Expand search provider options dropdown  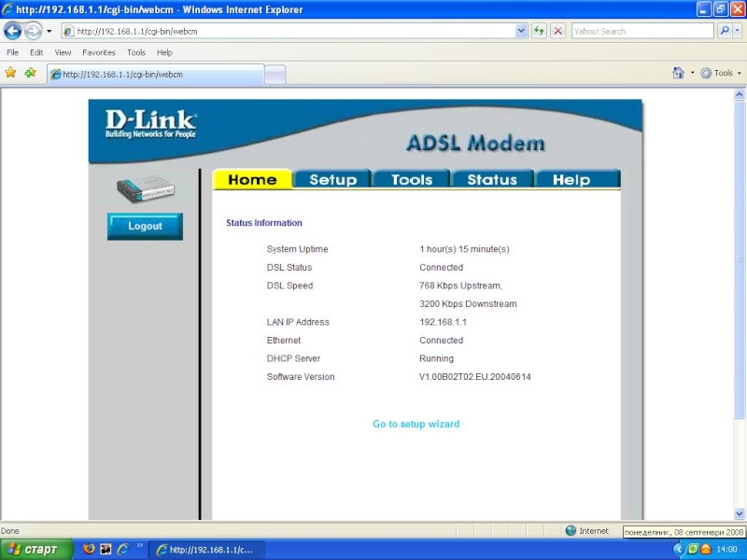[x=737, y=31]
